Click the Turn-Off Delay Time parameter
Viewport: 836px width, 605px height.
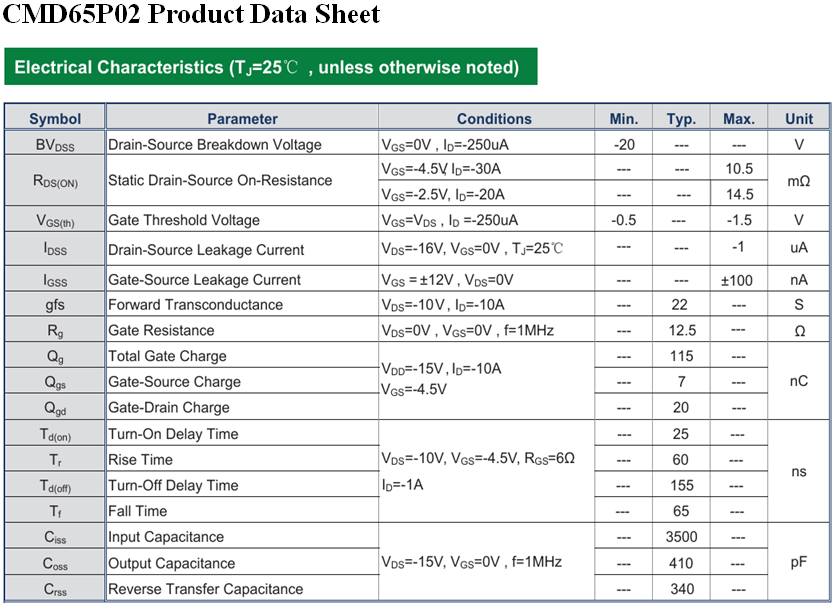(173, 485)
